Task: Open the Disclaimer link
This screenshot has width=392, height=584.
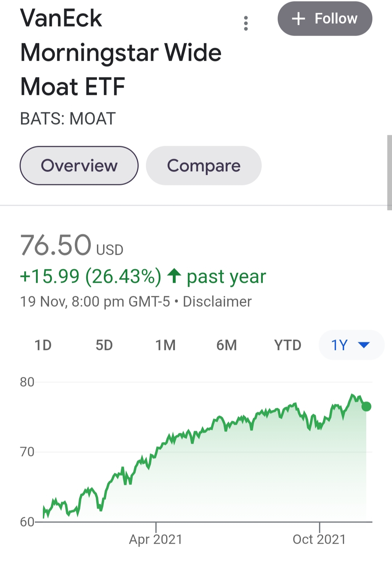Action: click(217, 302)
